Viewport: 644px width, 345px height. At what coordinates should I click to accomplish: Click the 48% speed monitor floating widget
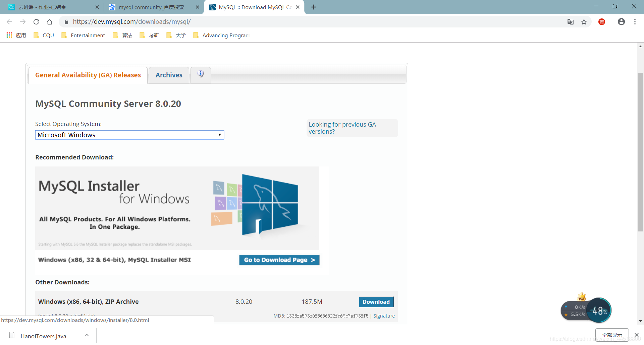pyautogui.click(x=586, y=310)
